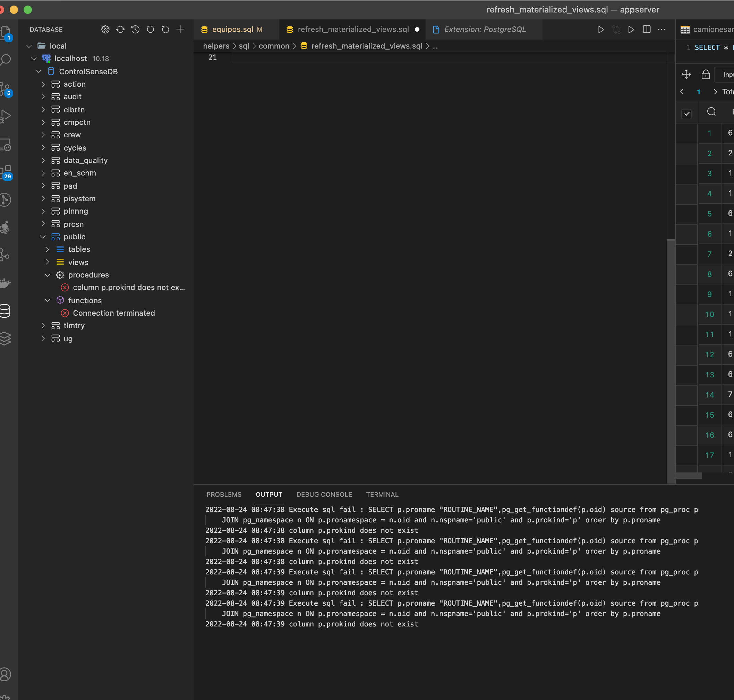Enable the move/pan control in results panel
Viewport: 734px width, 700px height.
pyautogui.click(x=686, y=74)
